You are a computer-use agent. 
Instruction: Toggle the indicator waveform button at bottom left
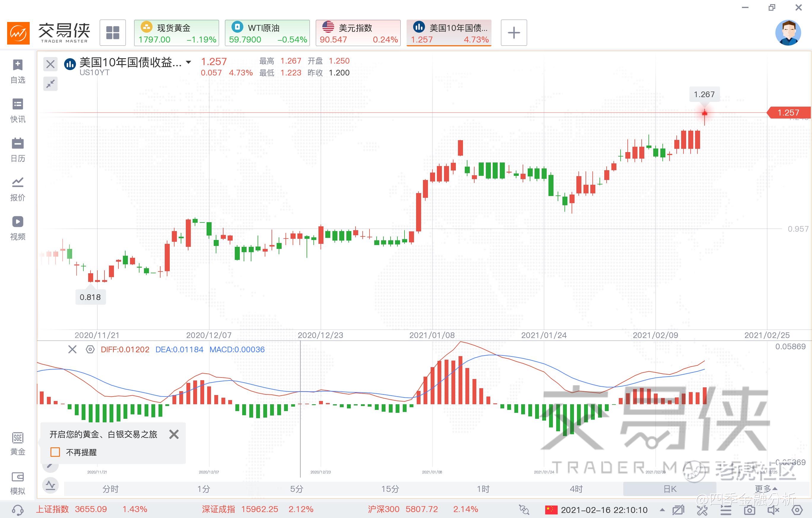coord(50,486)
